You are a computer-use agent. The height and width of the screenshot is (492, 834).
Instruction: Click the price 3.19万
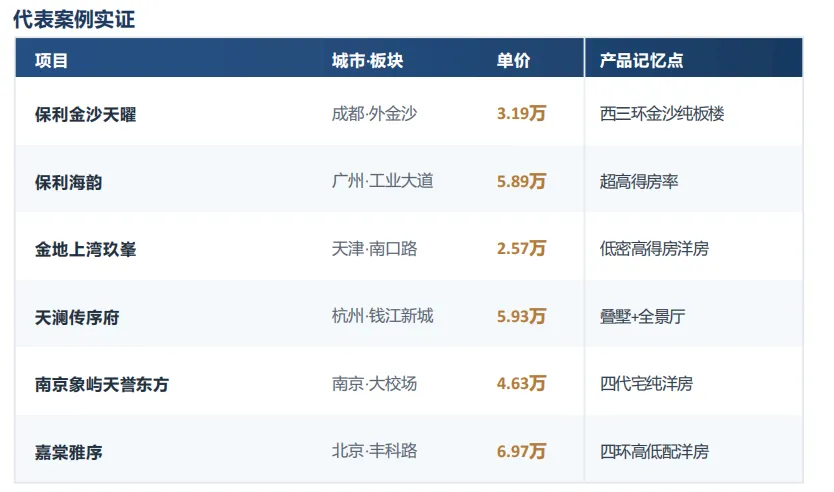click(521, 113)
